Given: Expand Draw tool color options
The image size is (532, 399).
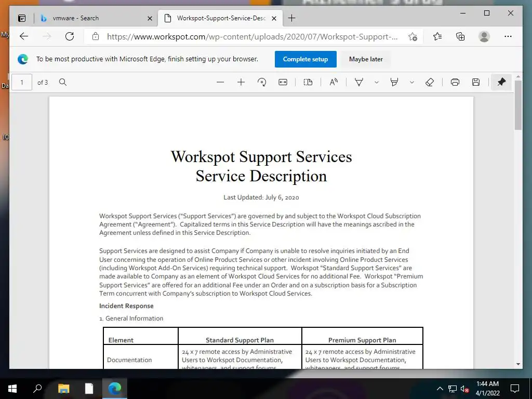Looking at the screenshot, I should 376,82.
